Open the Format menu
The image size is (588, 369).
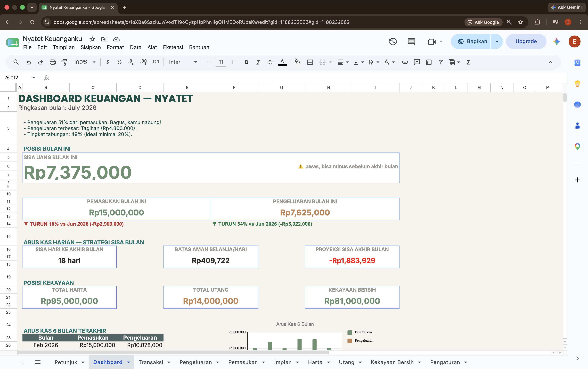(115, 47)
